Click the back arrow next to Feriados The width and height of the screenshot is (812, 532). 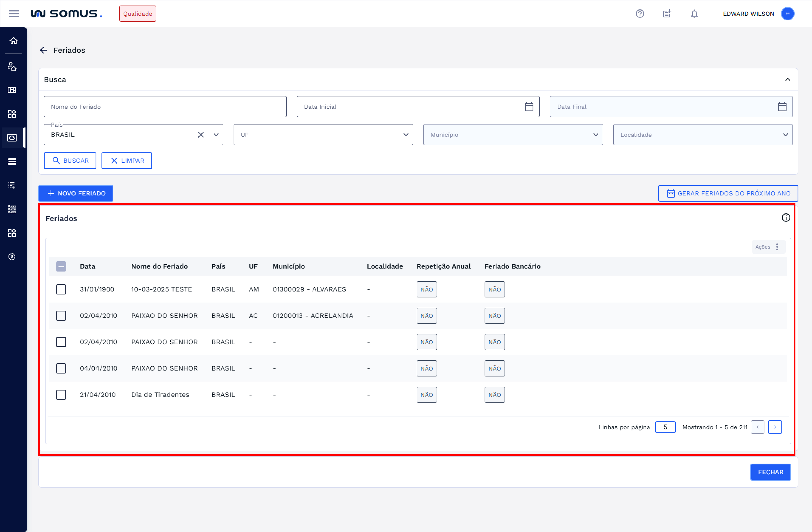[x=43, y=50]
